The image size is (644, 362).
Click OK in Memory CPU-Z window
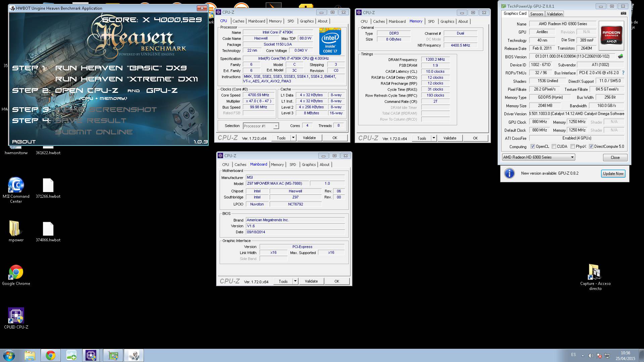coord(475,138)
